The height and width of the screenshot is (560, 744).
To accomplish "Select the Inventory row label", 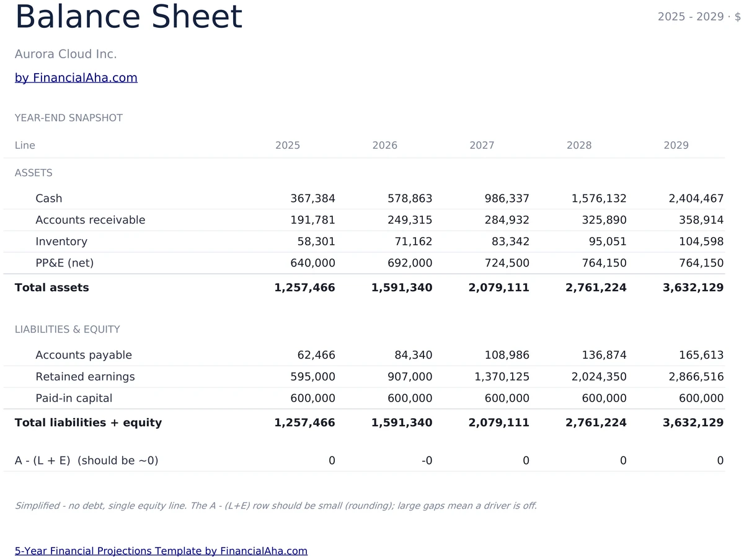I will [x=61, y=242].
